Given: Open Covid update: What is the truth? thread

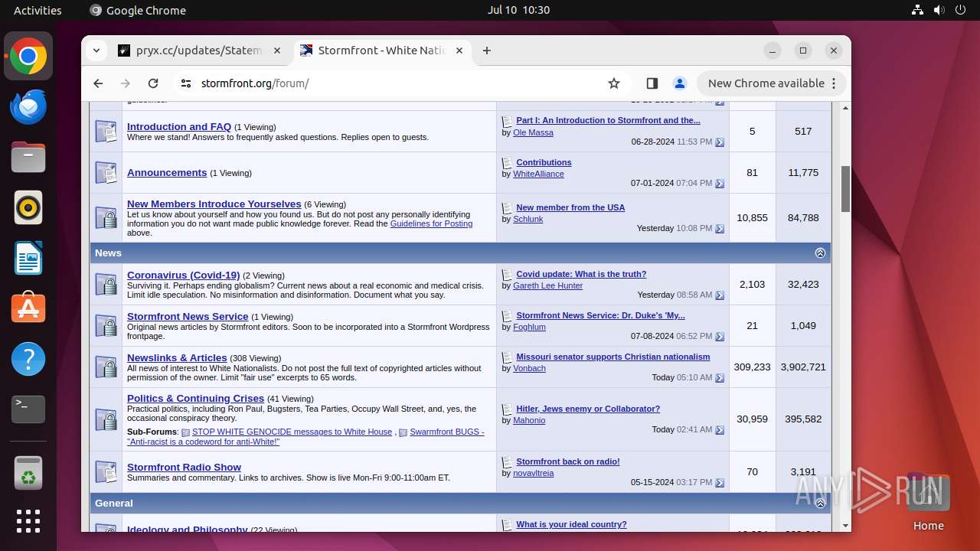Looking at the screenshot, I should pyautogui.click(x=581, y=274).
